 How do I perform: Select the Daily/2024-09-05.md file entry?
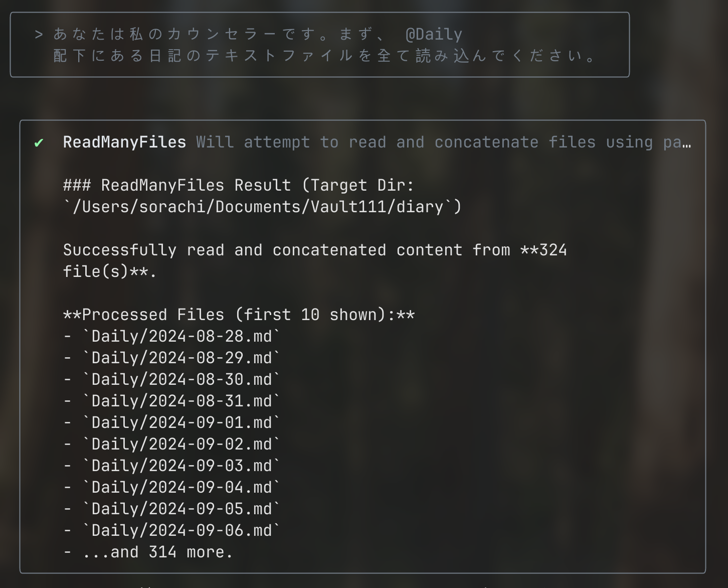(x=181, y=509)
